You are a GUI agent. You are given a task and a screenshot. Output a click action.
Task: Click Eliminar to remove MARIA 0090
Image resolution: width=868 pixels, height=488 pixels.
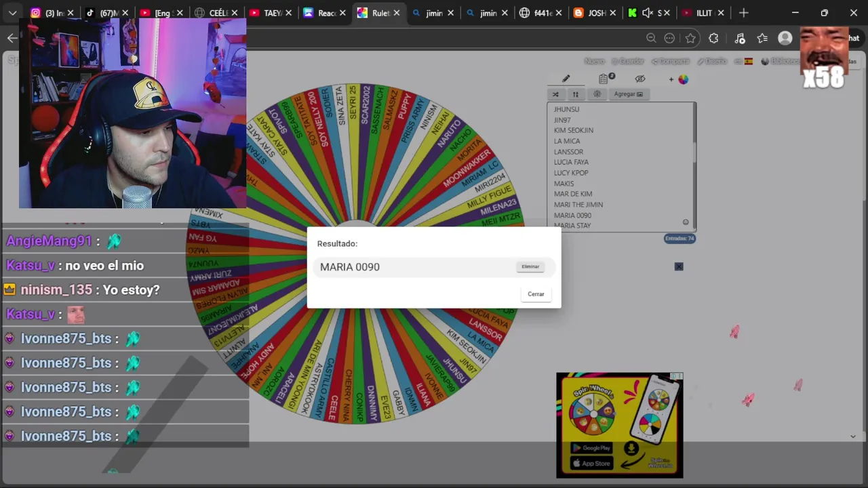click(x=530, y=267)
